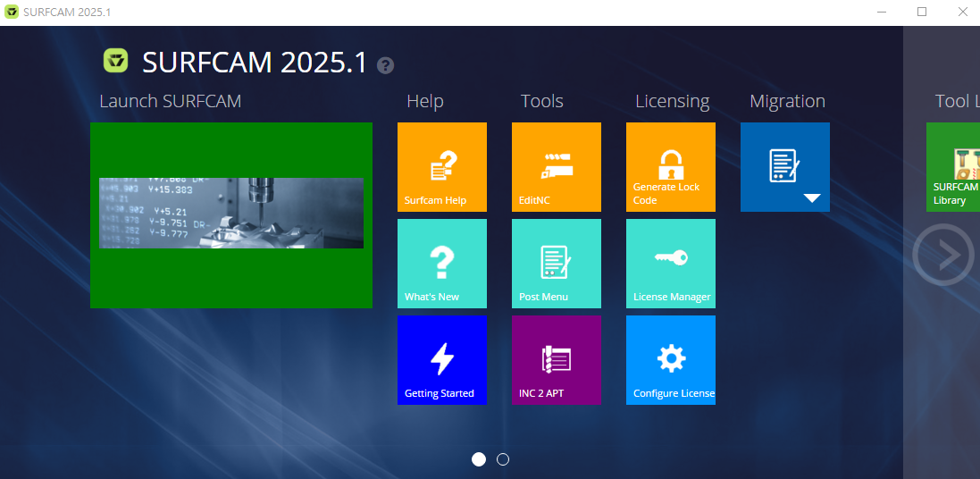The width and height of the screenshot is (980, 479).
Task: Launch the INC 2 APT tool
Action: (557, 360)
